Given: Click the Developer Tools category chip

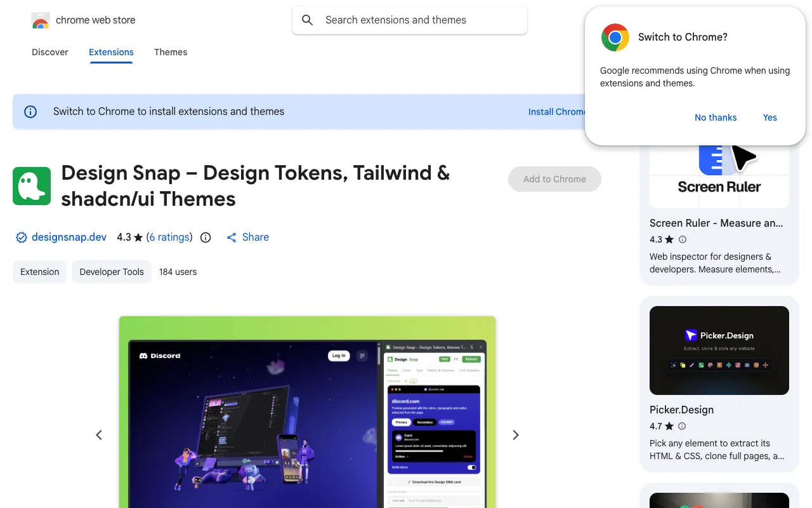Looking at the screenshot, I should (112, 272).
